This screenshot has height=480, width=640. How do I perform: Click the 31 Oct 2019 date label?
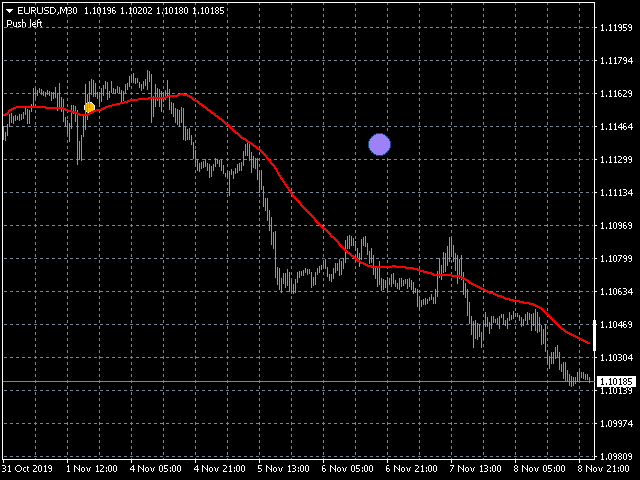click(x=27, y=469)
